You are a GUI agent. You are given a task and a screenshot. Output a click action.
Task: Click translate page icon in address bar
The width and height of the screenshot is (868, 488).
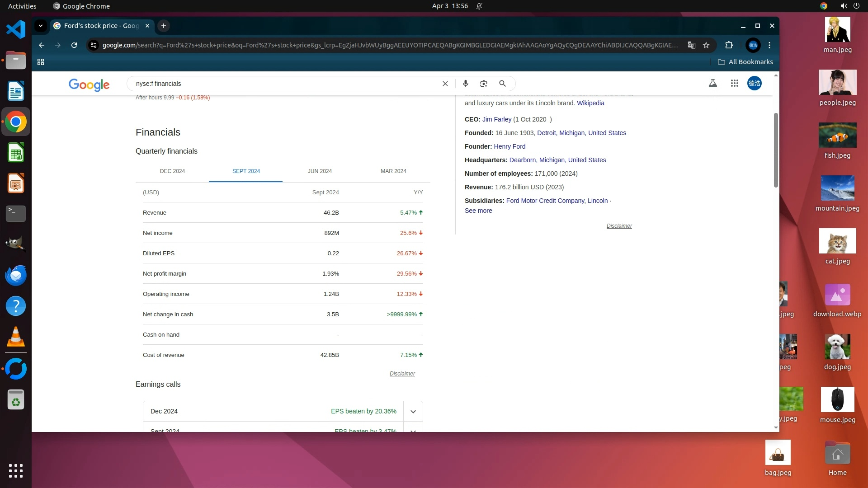[691, 45]
